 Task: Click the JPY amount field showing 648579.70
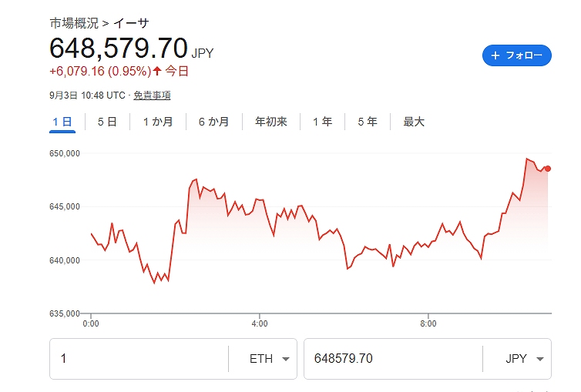coord(393,359)
